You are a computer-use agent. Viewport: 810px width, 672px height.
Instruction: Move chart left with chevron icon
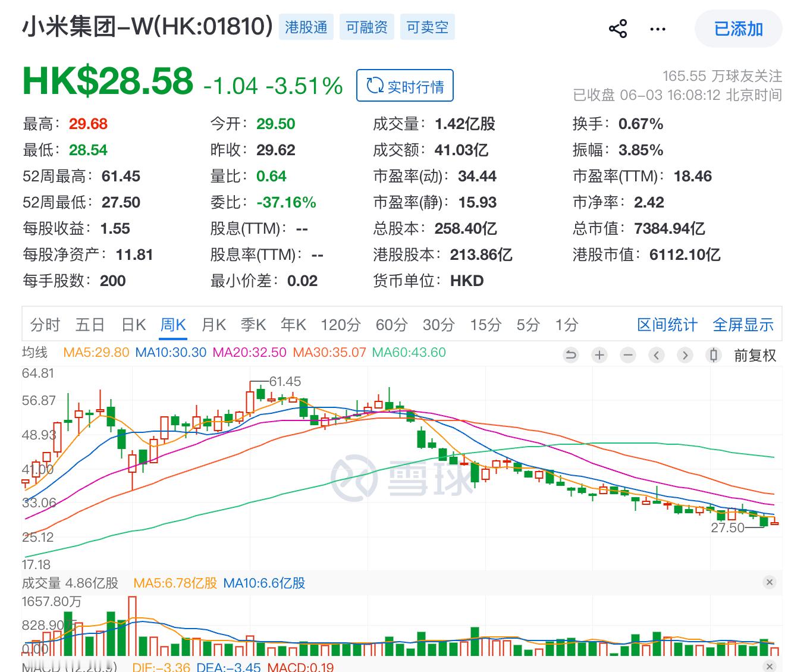(x=657, y=356)
